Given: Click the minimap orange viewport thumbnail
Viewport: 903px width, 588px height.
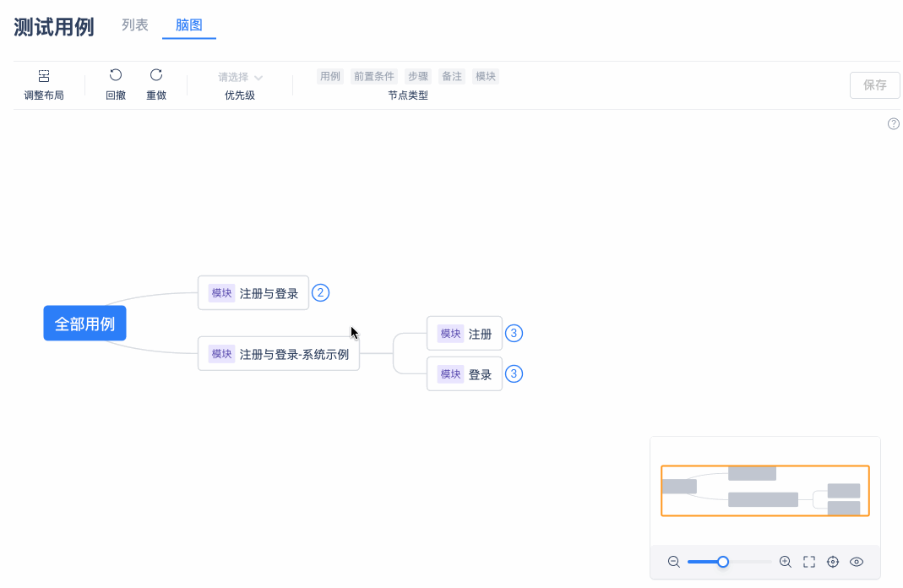Looking at the screenshot, I should point(764,491).
